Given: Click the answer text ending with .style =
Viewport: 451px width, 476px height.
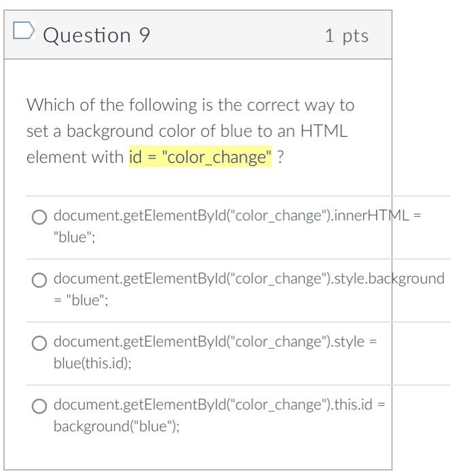Looking at the screenshot, I should (x=215, y=342).
